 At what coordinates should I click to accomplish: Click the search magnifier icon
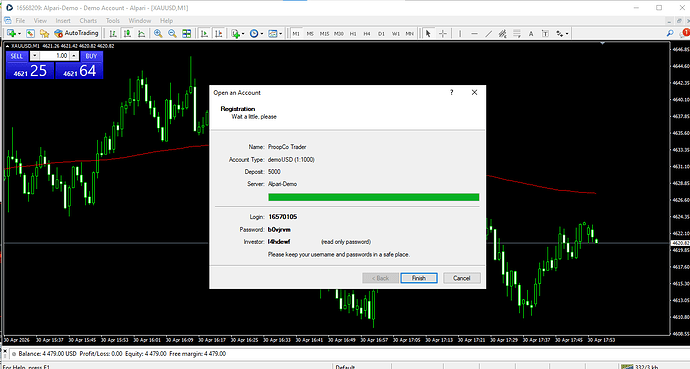[x=670, y=33]
